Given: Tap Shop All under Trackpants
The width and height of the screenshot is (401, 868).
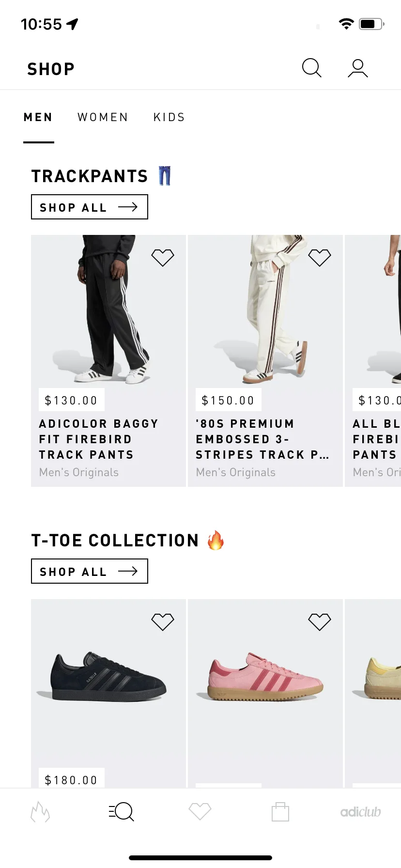Looking at the screenshot, I should pyautogui.click(x=90, y=207).
